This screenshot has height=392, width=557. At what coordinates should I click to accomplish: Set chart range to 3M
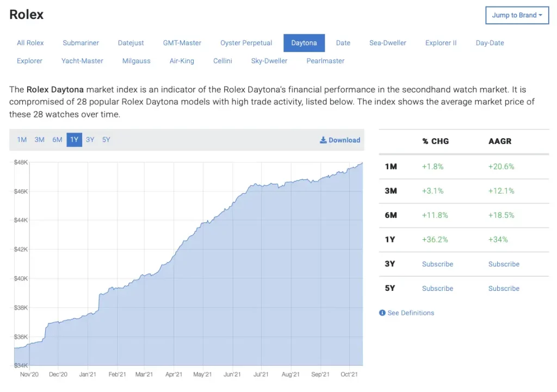[39, 140]
